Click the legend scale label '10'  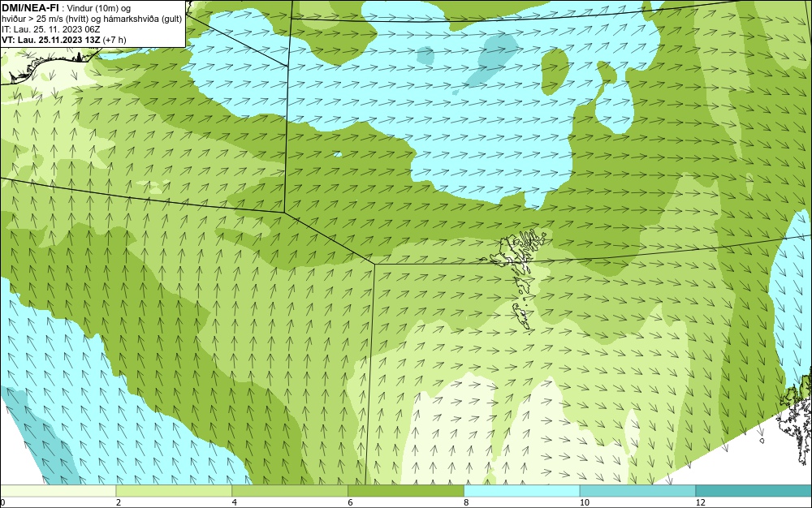coord(585,502)
